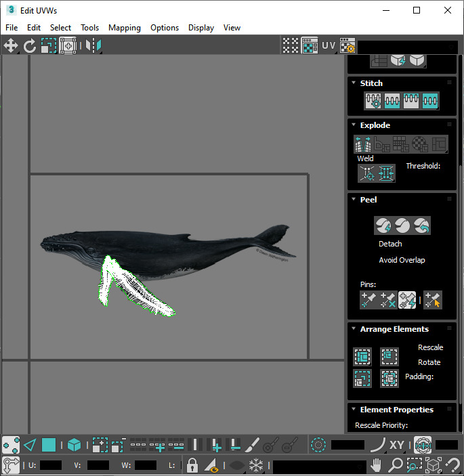The width and height of the screenshot is (464, 476).
Task: Toggle the Rescale option in Arrange Elements
Action: 430,347
